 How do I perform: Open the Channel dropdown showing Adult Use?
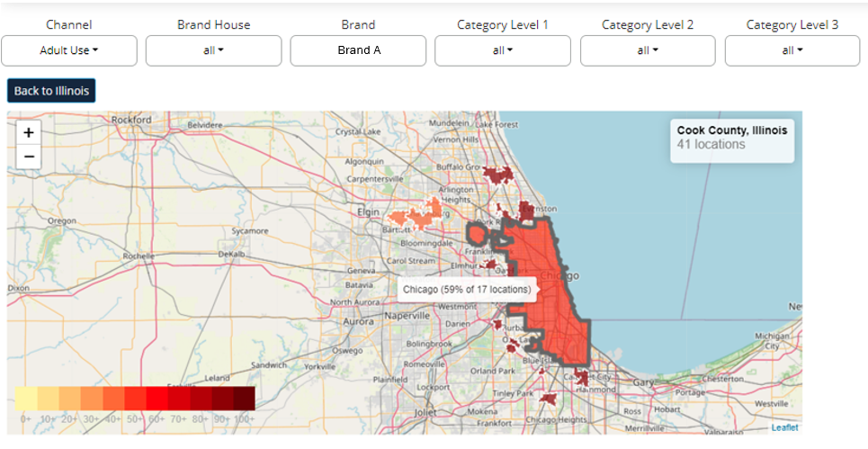click(x=69, y=50)
